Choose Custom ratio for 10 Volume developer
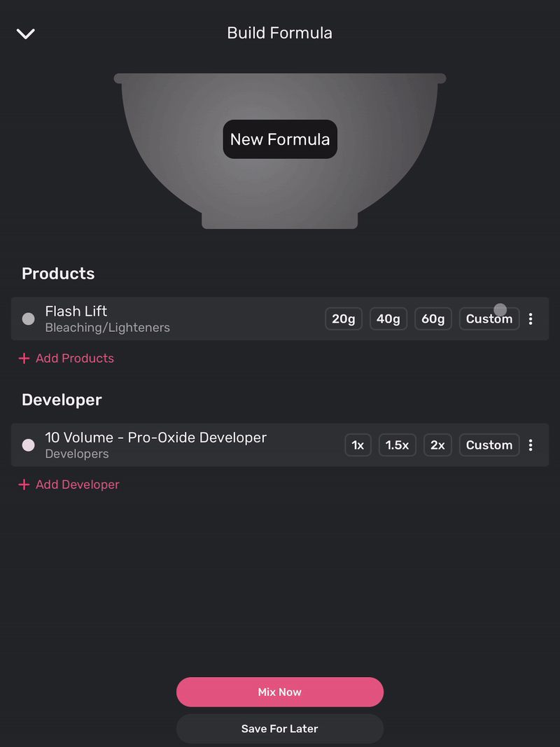The height and width of the screenshot is (747, 560). 489,445
